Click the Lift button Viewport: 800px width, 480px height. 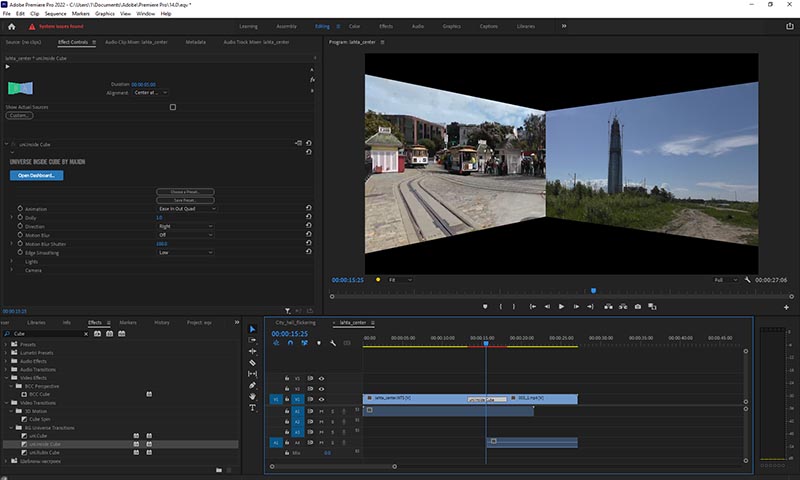(x=608, y=307)
